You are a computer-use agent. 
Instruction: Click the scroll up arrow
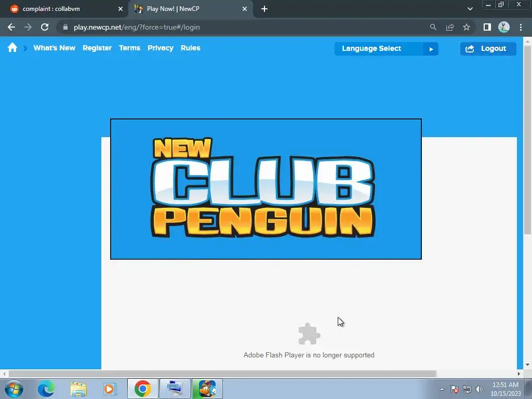click(x=527, y=41)
